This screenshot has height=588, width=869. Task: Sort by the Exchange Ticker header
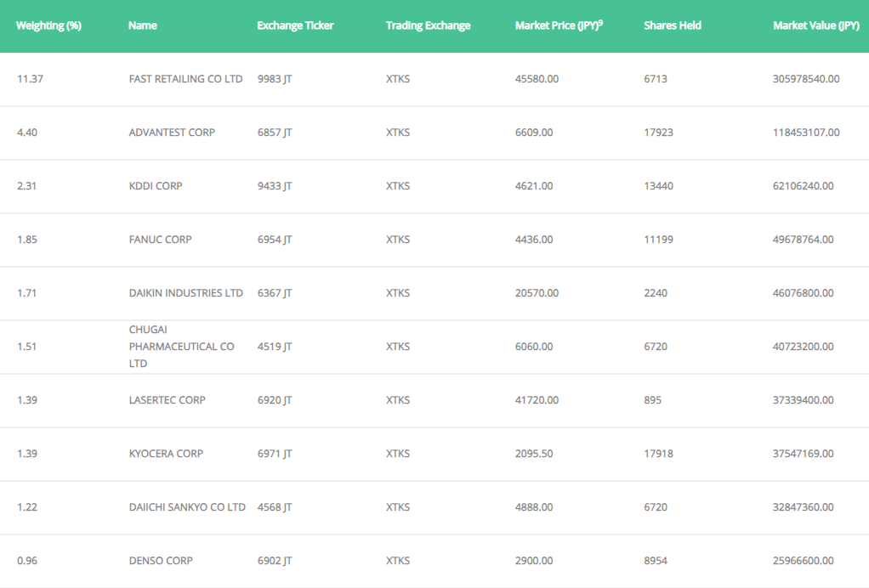point(295,25)
